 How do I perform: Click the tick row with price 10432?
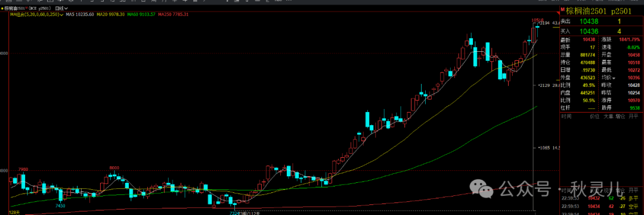(x=600, y=198)
